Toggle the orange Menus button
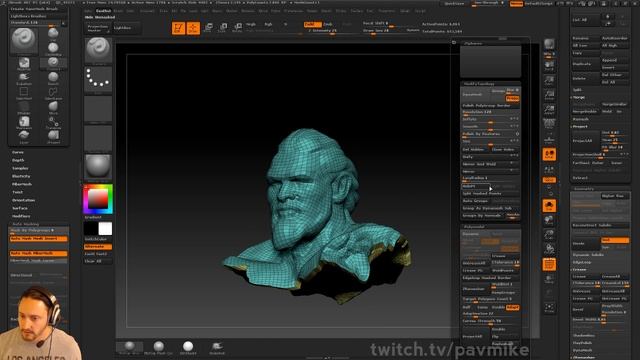This screenshot has height=360, width=640. click(x=516, y=3)
